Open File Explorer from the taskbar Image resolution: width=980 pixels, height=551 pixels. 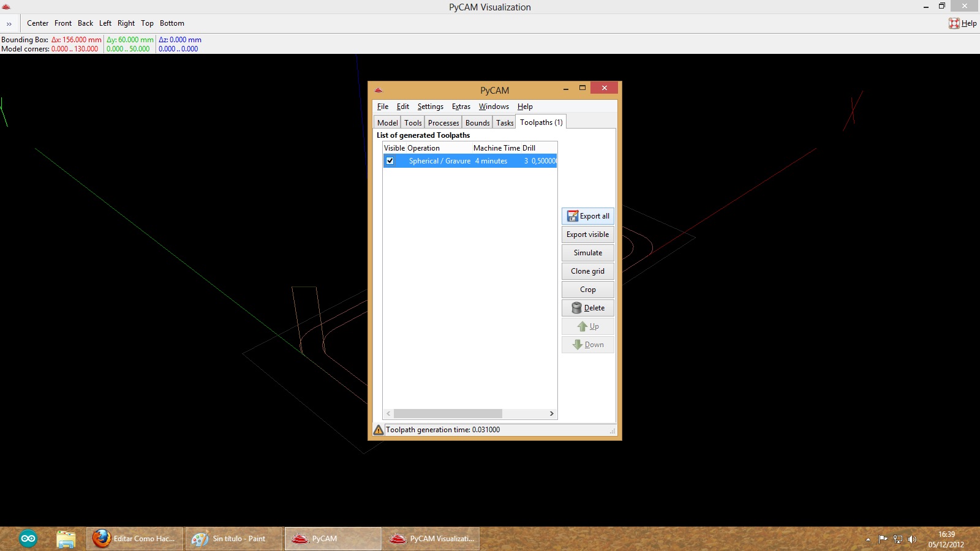(x=66, y=539)
